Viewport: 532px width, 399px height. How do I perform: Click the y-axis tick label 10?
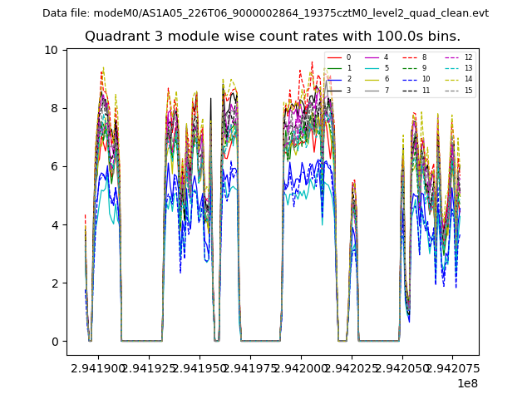click(52, 50)
